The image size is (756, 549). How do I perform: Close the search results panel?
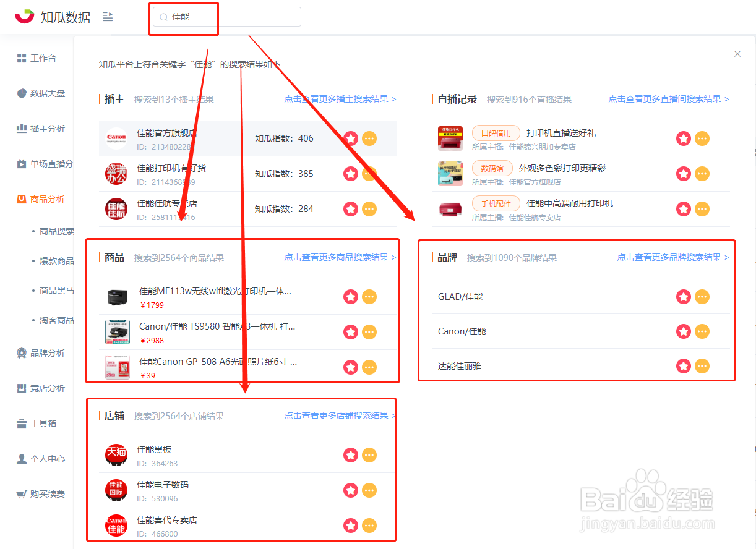737,54
